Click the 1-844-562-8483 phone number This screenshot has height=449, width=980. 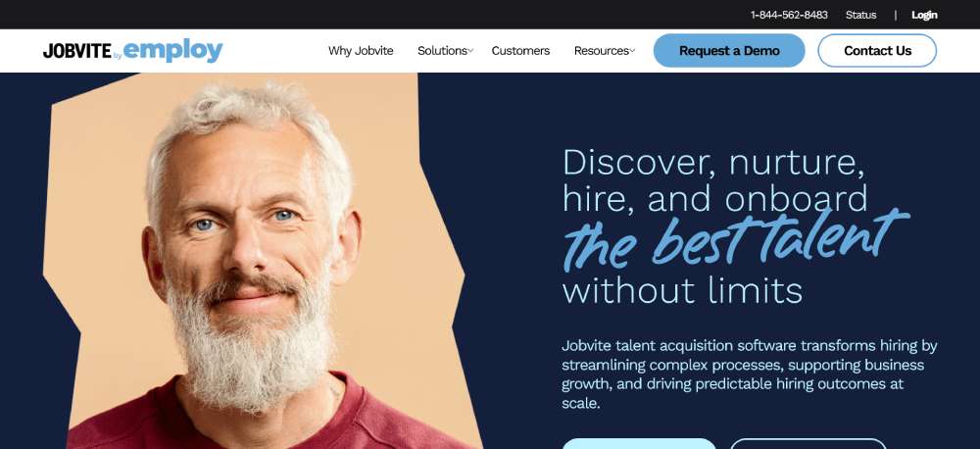(789, 15)
